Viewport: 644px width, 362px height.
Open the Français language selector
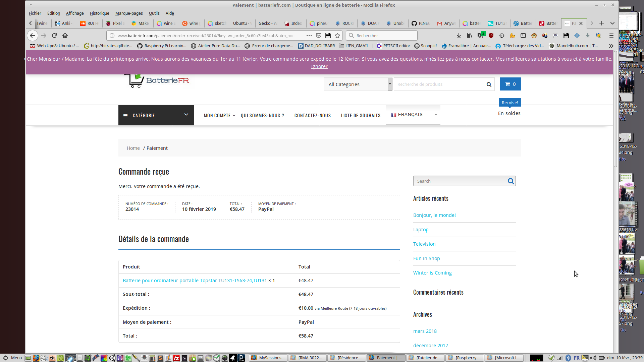[413, 115]
